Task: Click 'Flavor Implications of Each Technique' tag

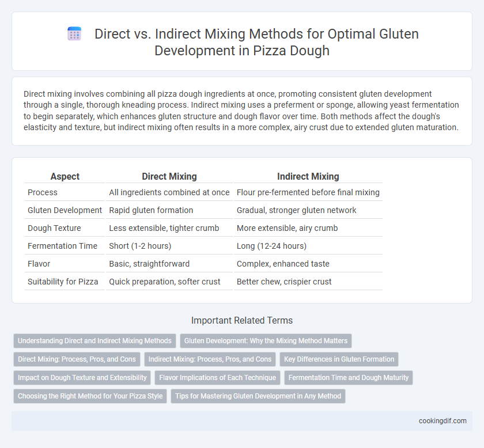Action: pos(217,378)
